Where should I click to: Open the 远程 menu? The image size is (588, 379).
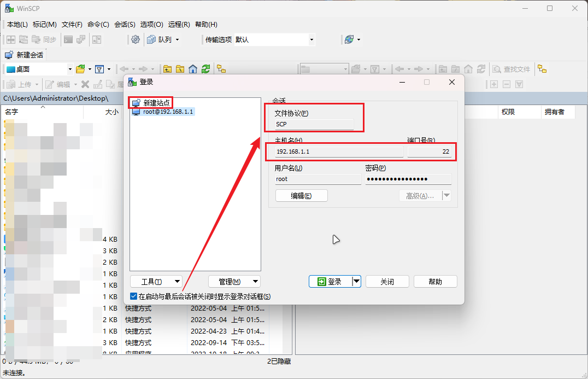(179, 25)
